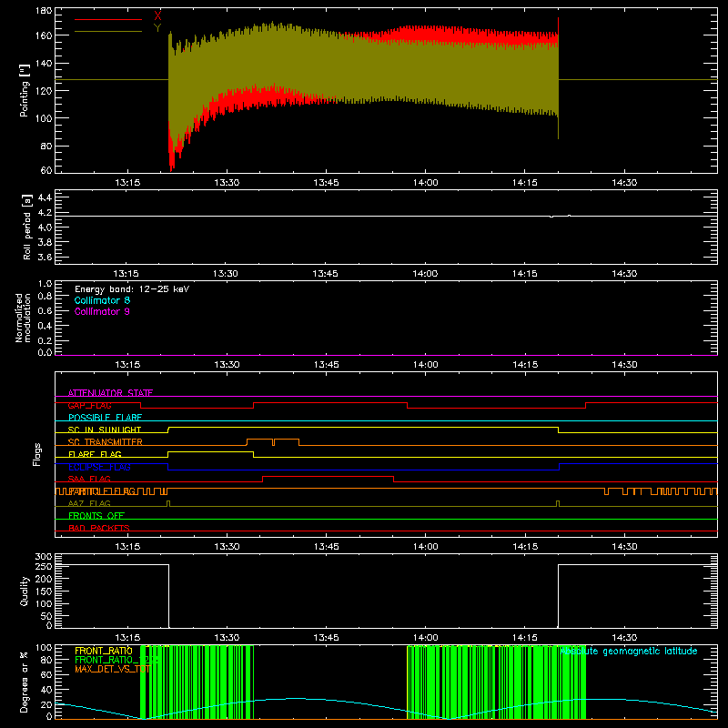Click the 300 tick on the Quality axis
Viewport: 728px width, 728px height.
[44, 557]
